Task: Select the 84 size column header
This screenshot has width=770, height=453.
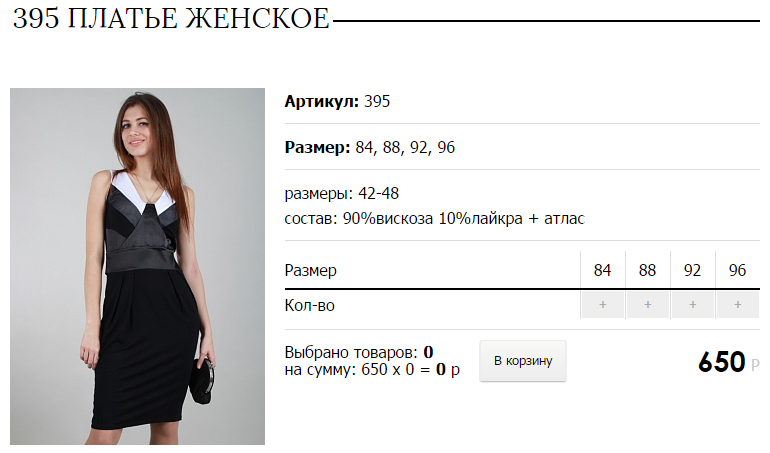Action: 603,270
